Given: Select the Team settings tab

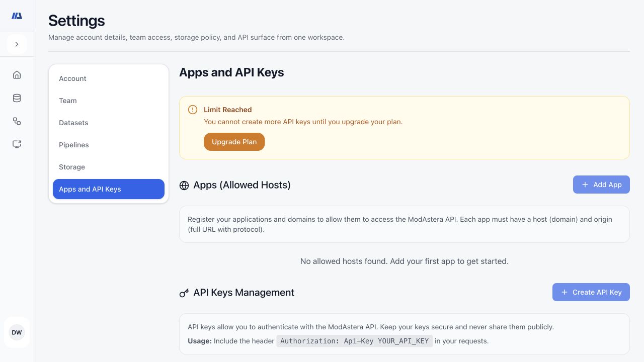Looking at the screenshot, I should [x=109, y=101].
